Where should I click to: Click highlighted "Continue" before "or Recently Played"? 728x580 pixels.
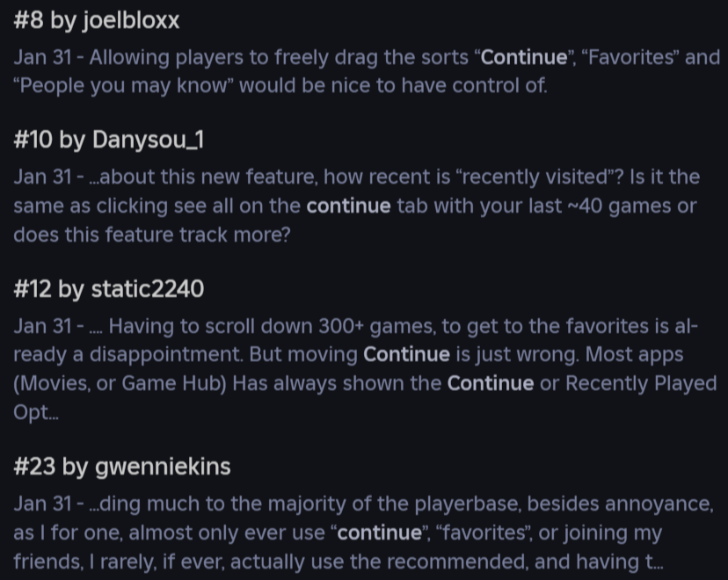coord(490,384)
